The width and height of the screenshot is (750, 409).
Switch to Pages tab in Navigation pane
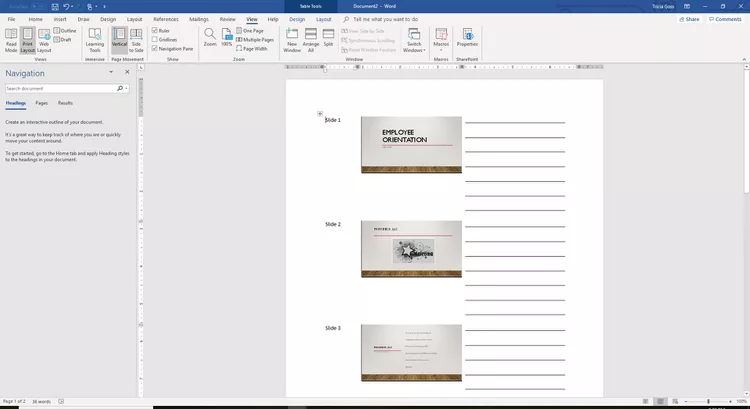(42, 103)
